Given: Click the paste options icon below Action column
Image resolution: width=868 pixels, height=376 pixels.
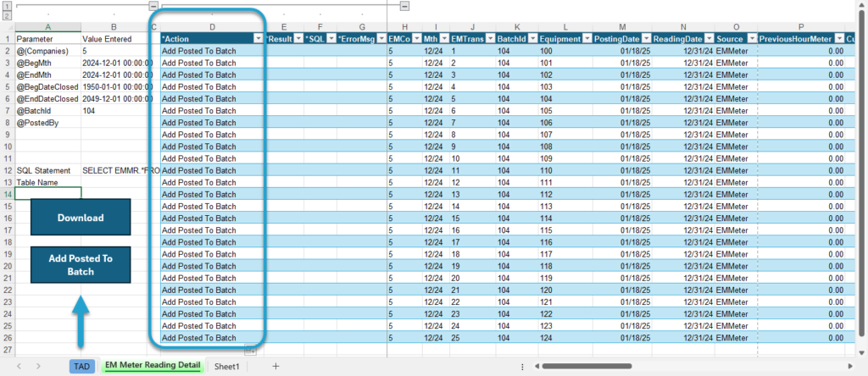Looking at the screenshot, I should click(x=250, y=350).
